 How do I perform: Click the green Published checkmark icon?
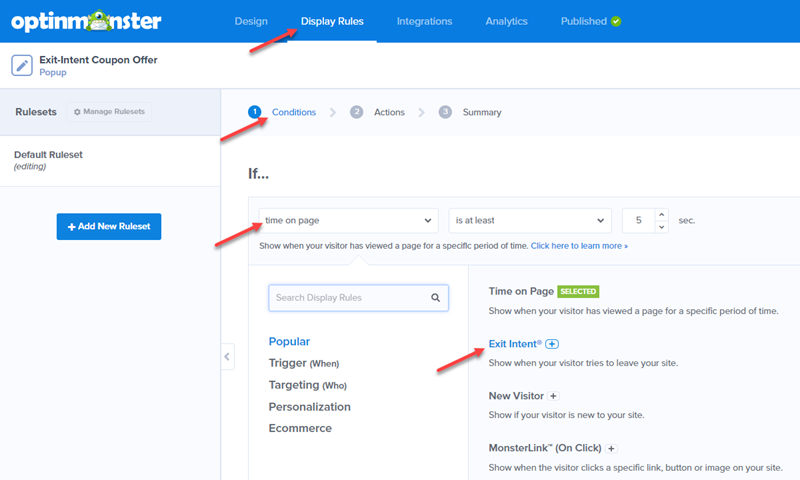[616, 21]
